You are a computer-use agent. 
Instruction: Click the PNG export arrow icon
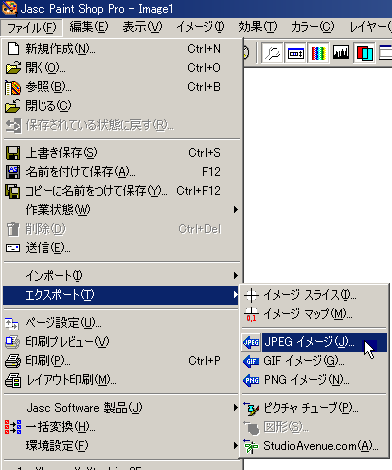[251, 380]
